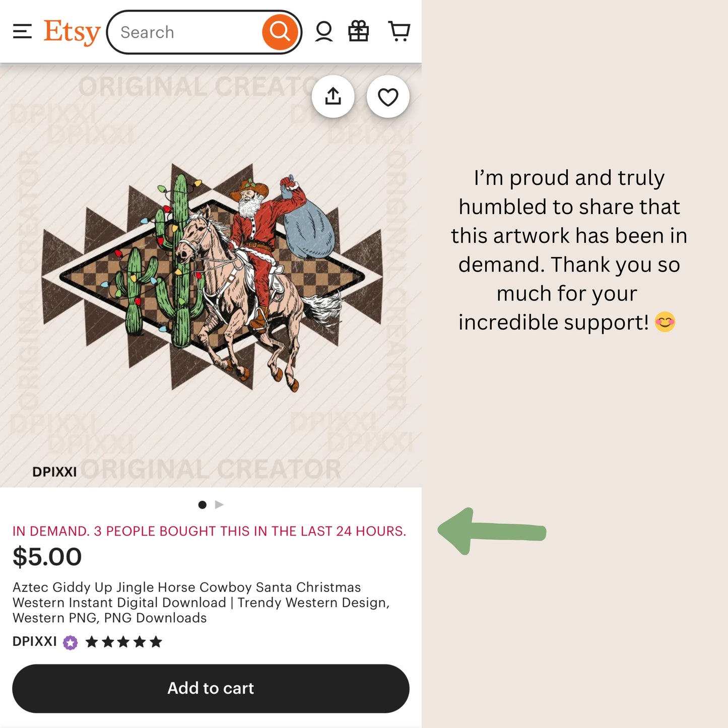The image size is (728, 728).
Task: Click the Etsy logo
Action: click(72, 32)
